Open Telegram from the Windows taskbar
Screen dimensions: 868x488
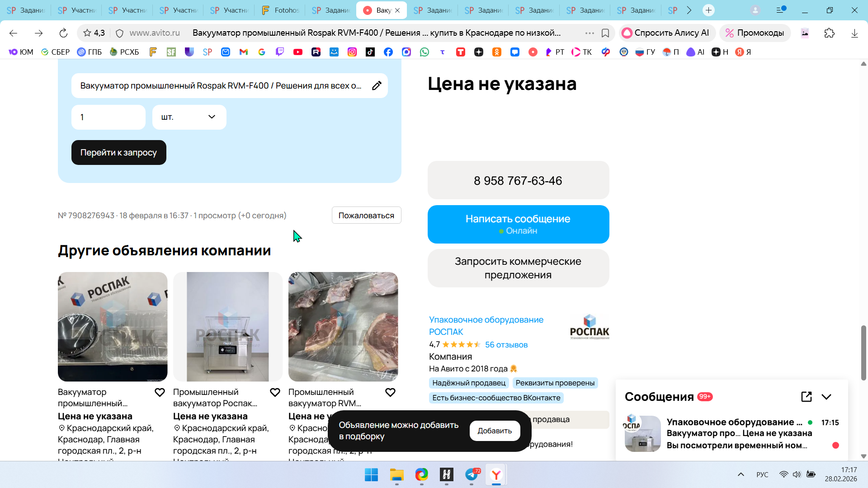coord(472,474)
